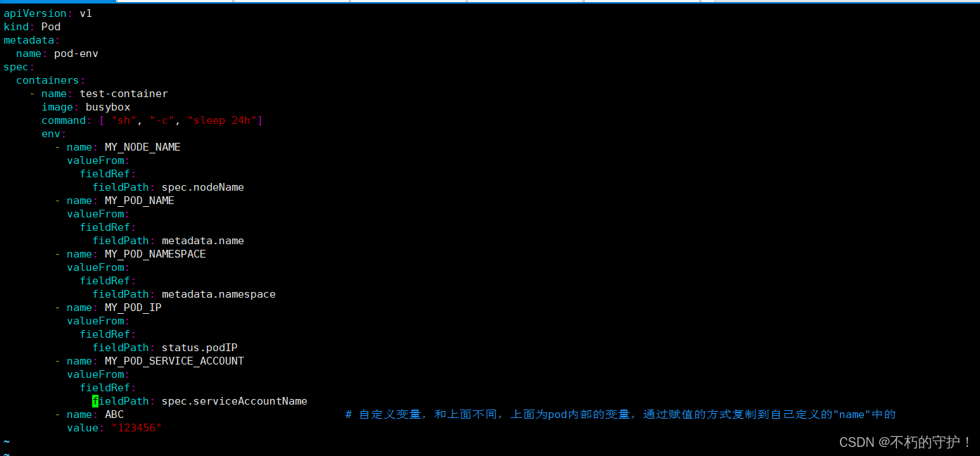The height and width of the screenshot is (456, 980).
Task: Select the MY_POD_IP variable name
Action: tap(133, 308)
